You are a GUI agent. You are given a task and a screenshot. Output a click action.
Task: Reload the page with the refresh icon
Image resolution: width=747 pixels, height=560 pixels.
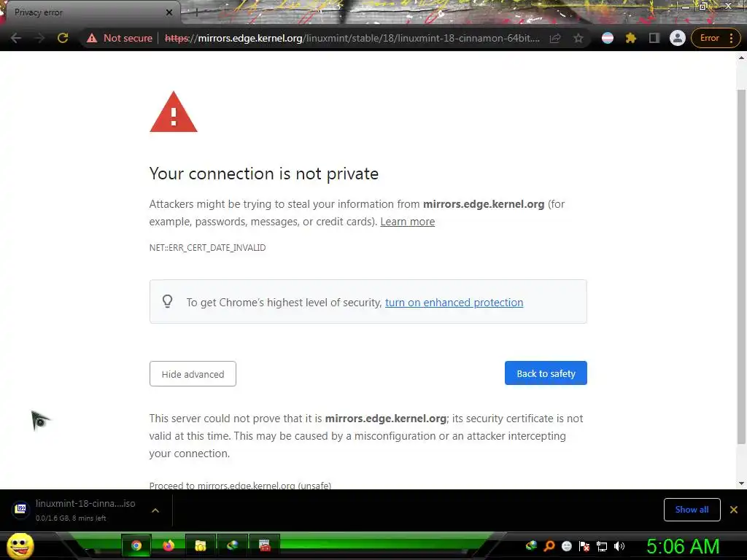click(63, 38)
